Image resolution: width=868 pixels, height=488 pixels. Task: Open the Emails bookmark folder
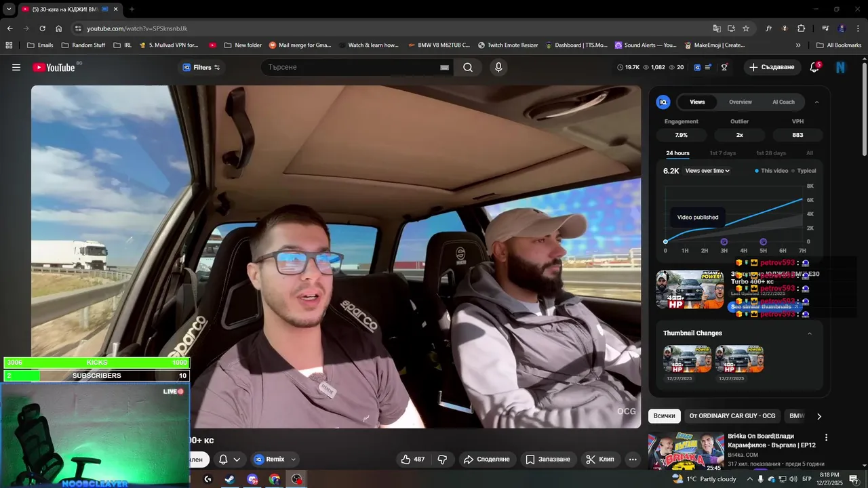(39, 45)
